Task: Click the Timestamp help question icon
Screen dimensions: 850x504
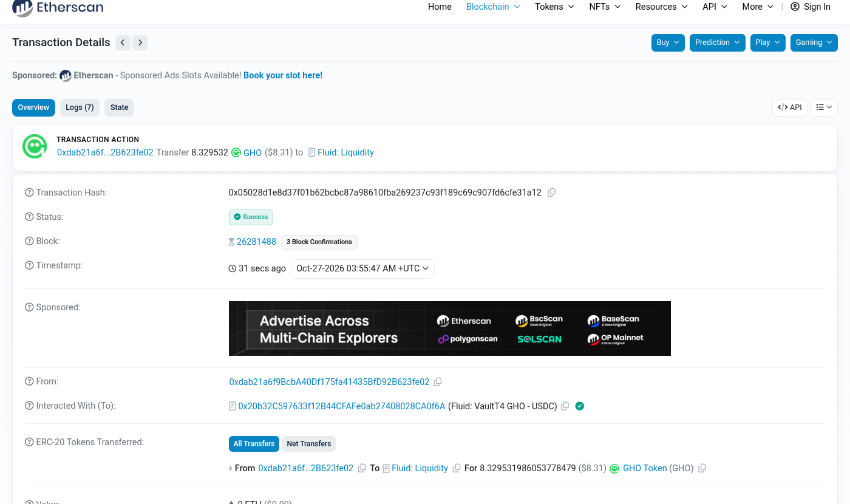Action: click(29, 265)
